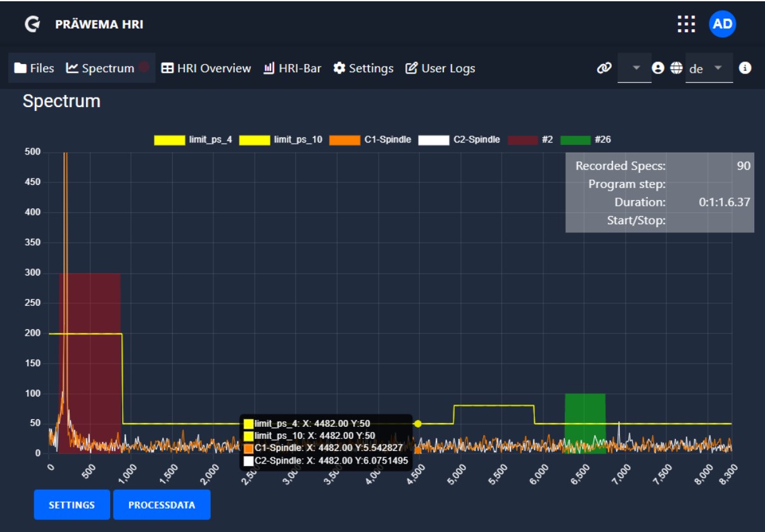This screenshot has width=765, height=532.
Task: Open the 'de' language dropdown
Action: pyautogui.click(x=709, y=68)
